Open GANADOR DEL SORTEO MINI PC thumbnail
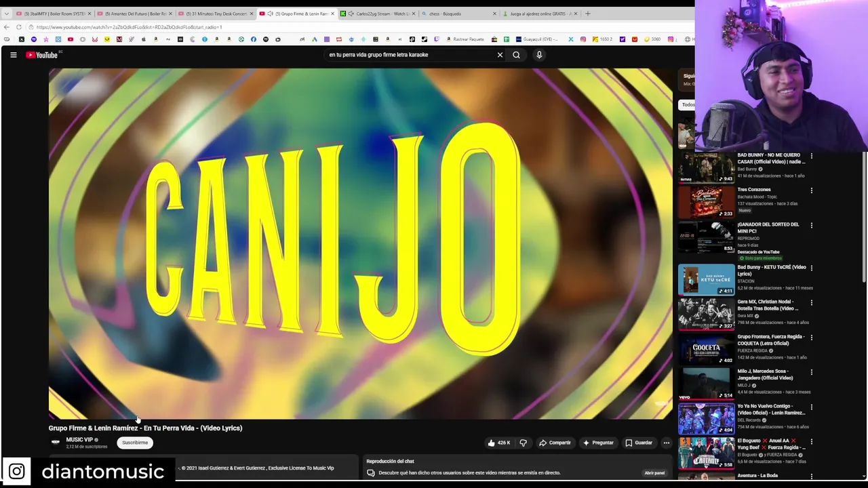The width and height of the screenshot is (868, 488). [x=706, y=237]
